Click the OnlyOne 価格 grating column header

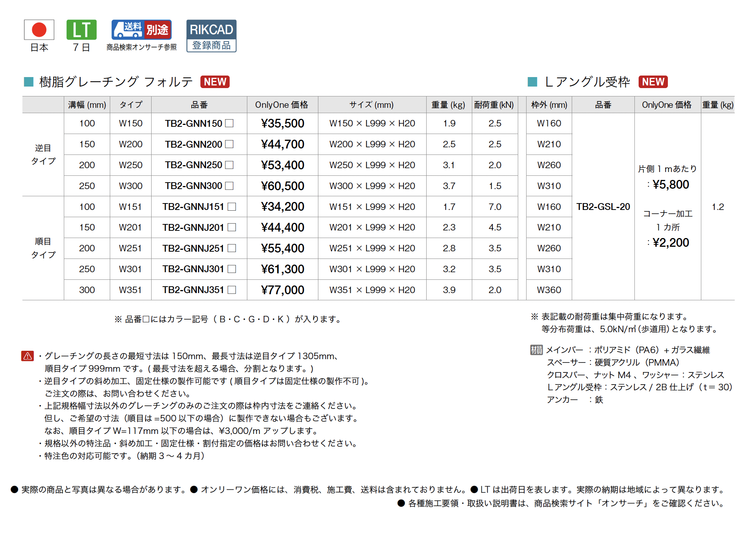coord(282,105)
